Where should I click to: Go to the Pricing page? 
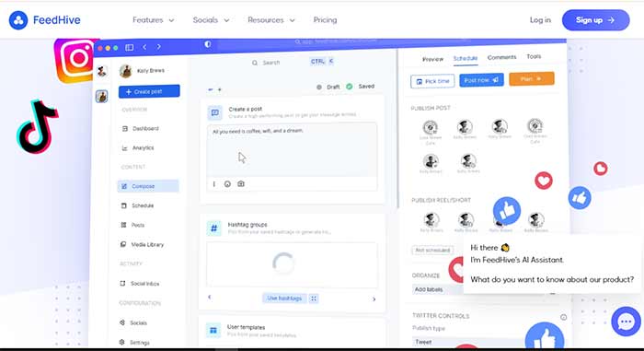click(325, 19)
